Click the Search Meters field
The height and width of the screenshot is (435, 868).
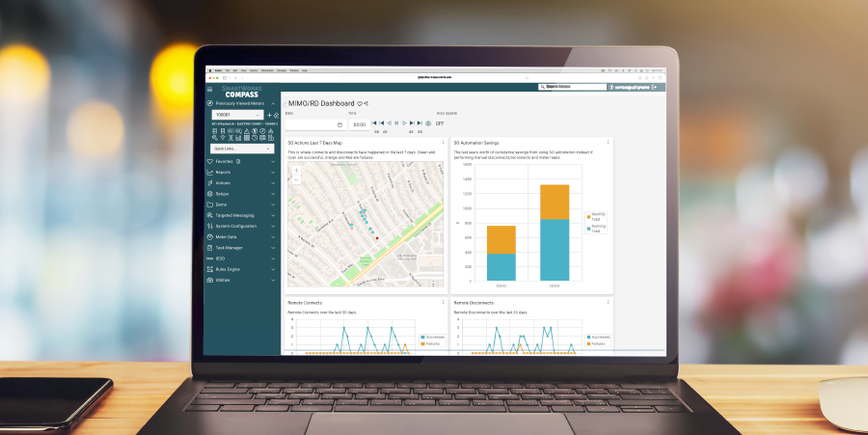pyautogui.click(x=572, y=87)
